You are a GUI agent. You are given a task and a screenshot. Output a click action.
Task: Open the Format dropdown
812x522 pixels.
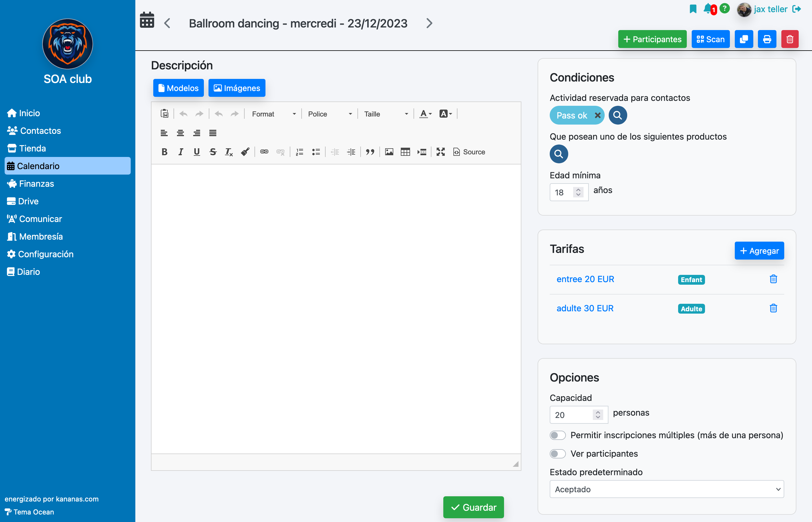pyautogui.click(x=274, y=114)
